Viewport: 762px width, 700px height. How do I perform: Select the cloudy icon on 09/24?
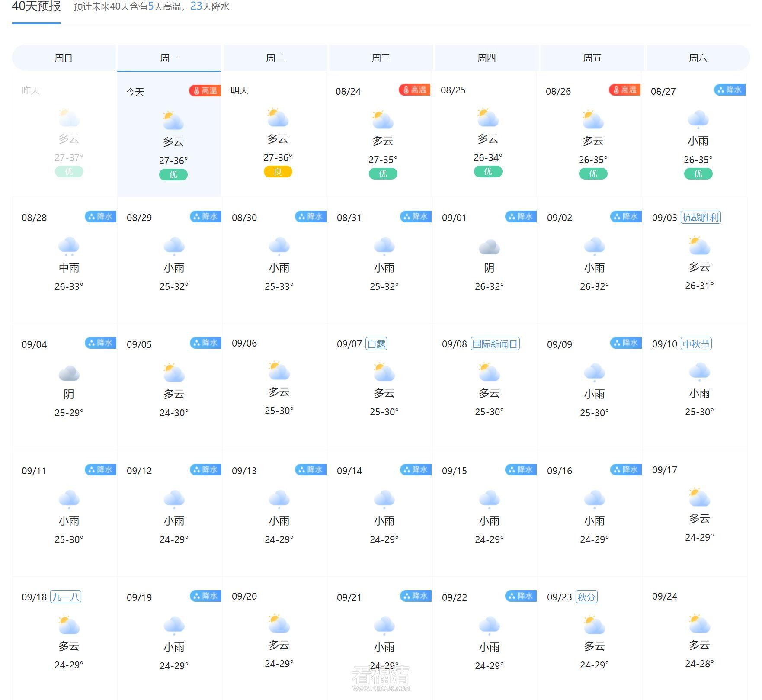tap(699, 625)
